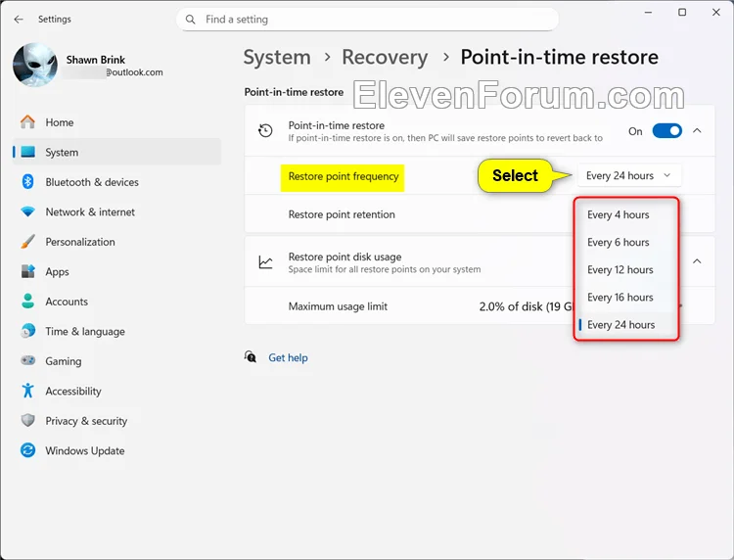Viewport: 734px width, 560px height.
Task: Click the Personalization paintbrush icon
Action: [x=27, y=242]
